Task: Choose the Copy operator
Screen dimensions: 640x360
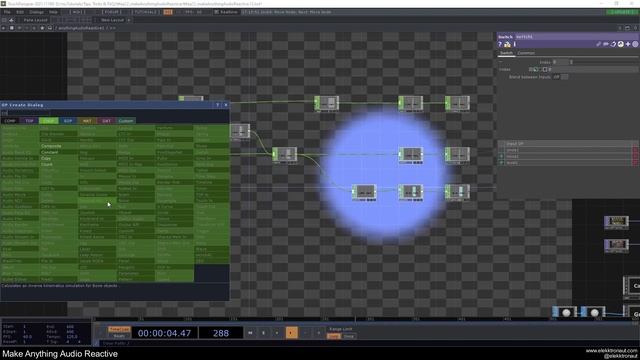Action: pyautogui.click(x=46, y=158)
